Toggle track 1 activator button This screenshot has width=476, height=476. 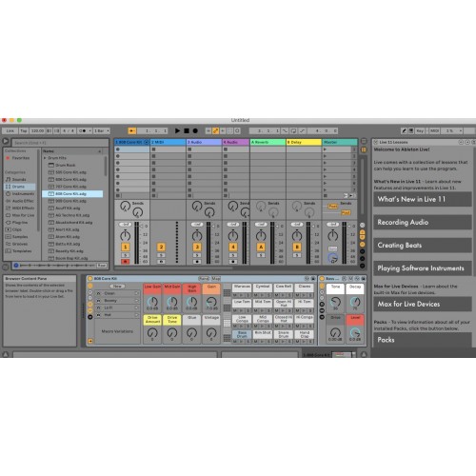(x=126, y=247)
